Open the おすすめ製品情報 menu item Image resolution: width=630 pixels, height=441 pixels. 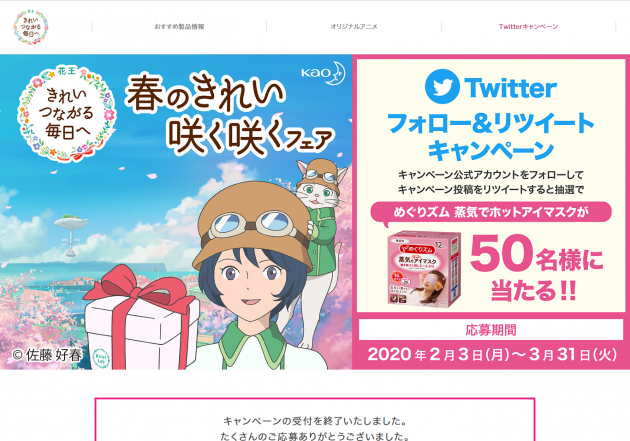(179, 27)
